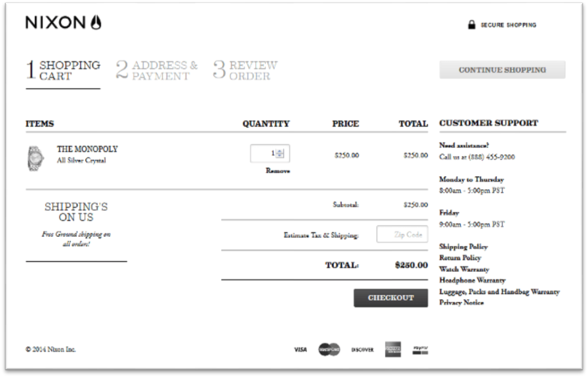
Task: Click the "Shipping's On Us" promo heading
Action: click(76, 212)
